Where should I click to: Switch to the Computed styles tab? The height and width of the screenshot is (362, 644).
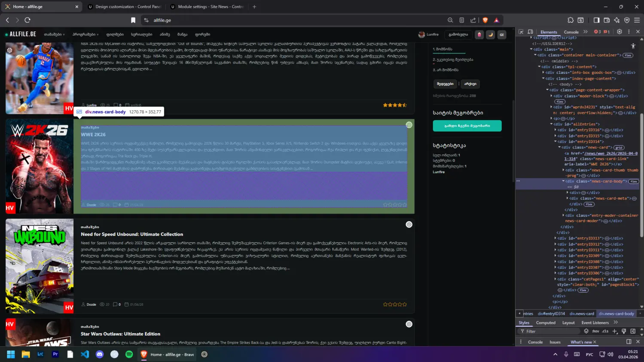[x=546, y=322]
